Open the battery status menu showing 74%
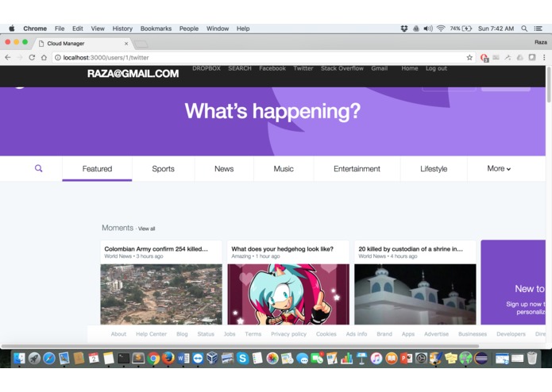The height and width of the screenshot is (392, 552). (x=461, y=29)
